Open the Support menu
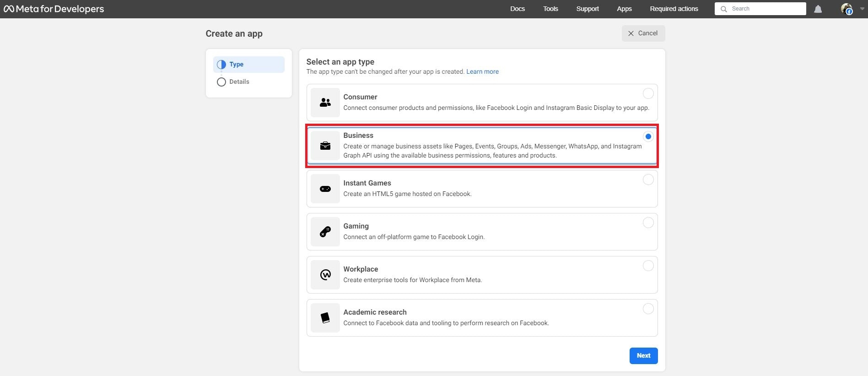The width and height of the screenshot is (868, 376). pos(588,9)
